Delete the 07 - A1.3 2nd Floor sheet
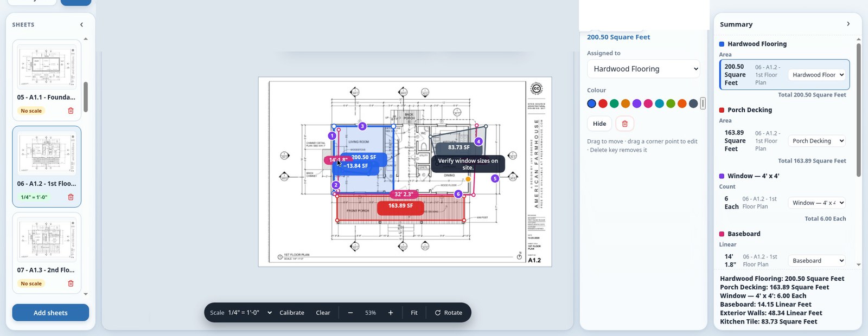 71,283
